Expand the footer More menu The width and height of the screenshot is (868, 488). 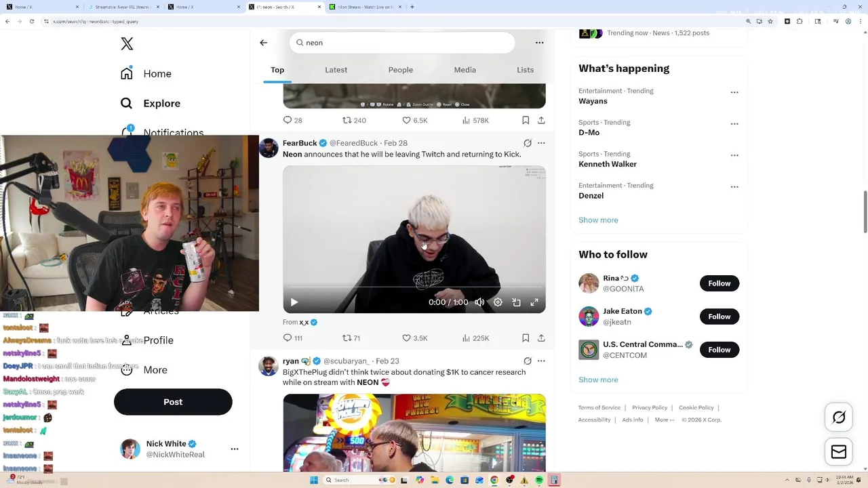click(665, 420)
